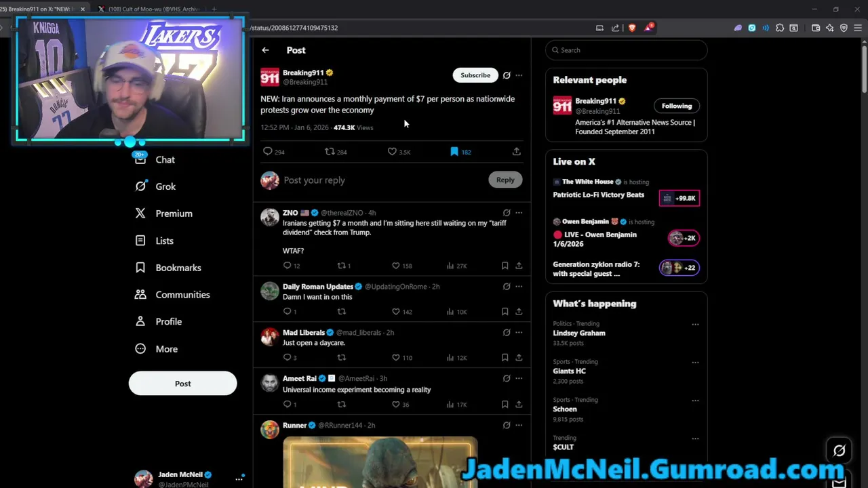Open Grok from the sidebar

[165, 186]
